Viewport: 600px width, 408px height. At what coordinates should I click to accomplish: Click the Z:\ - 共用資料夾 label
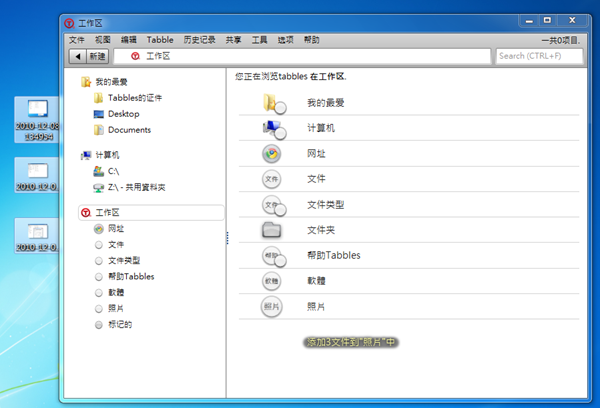point(137,188)
